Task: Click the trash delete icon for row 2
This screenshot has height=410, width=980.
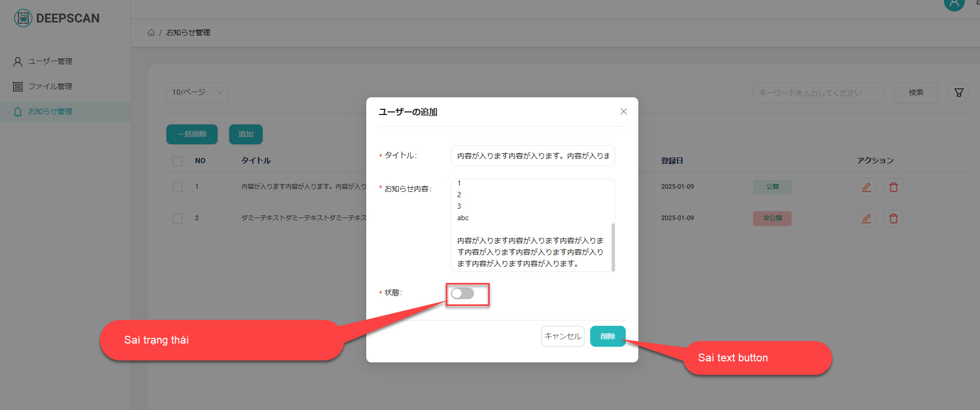Action: click(x=893, y=219)
